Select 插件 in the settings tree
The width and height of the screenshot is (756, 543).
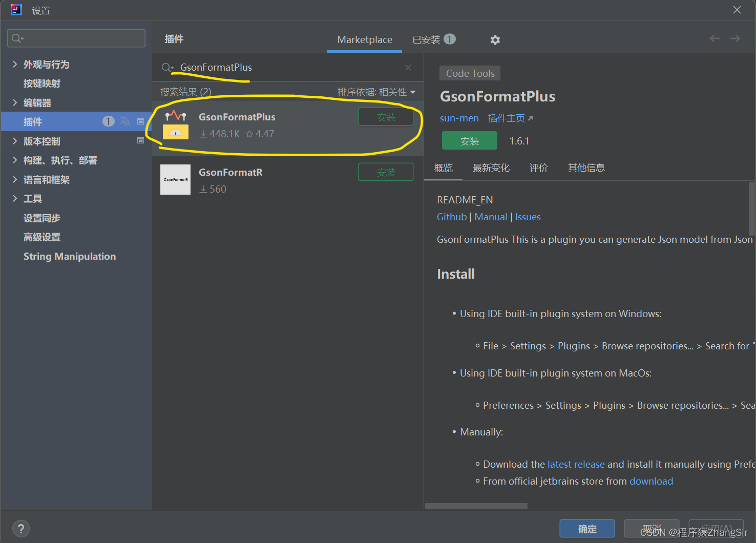click(x=76, y=121)
